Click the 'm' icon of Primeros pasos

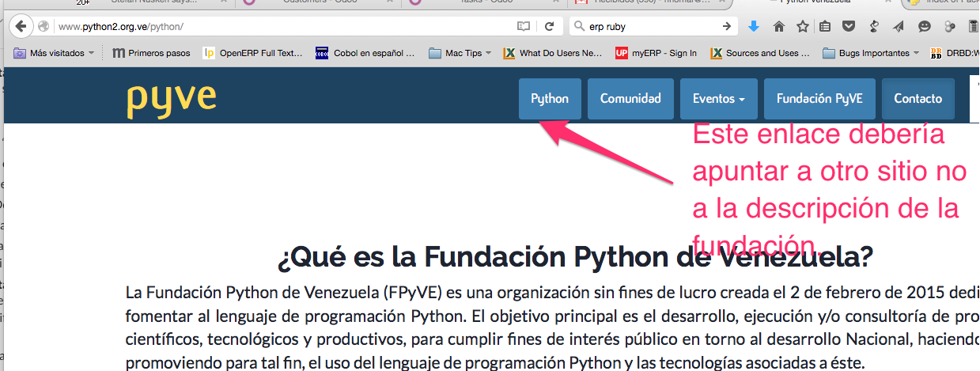119,53
